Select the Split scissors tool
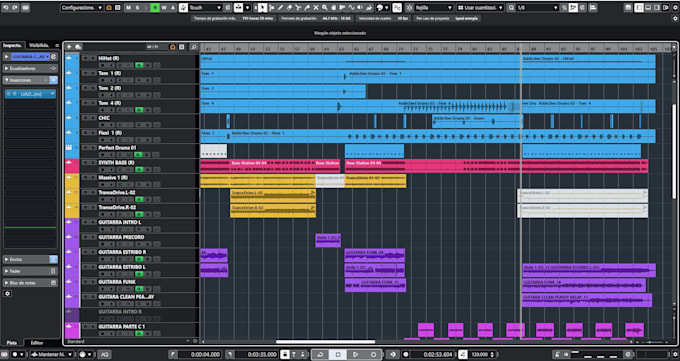Image resolution: width=680 pixels, height=361 pixels. (x=298, y=7)
